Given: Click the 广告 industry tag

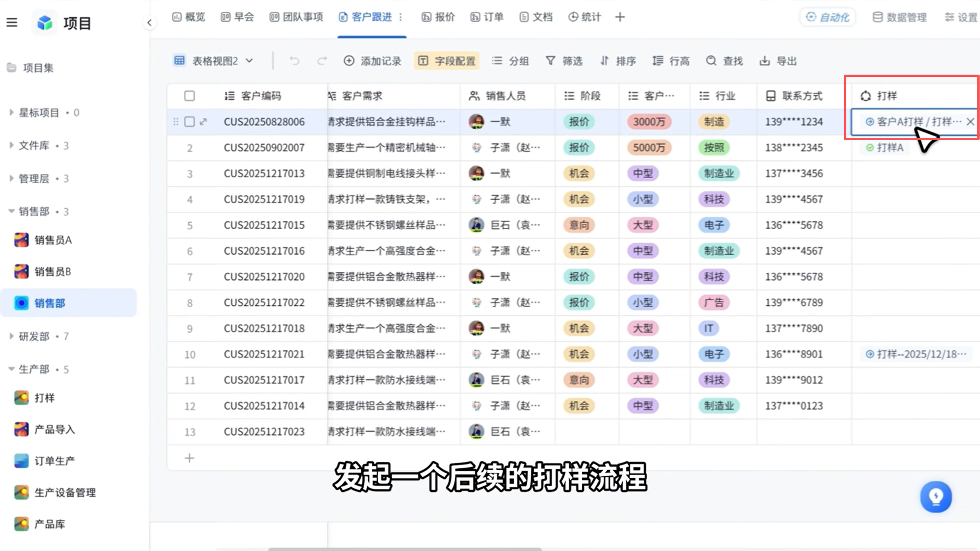Looking at the screenshot, I should [714, 302].
